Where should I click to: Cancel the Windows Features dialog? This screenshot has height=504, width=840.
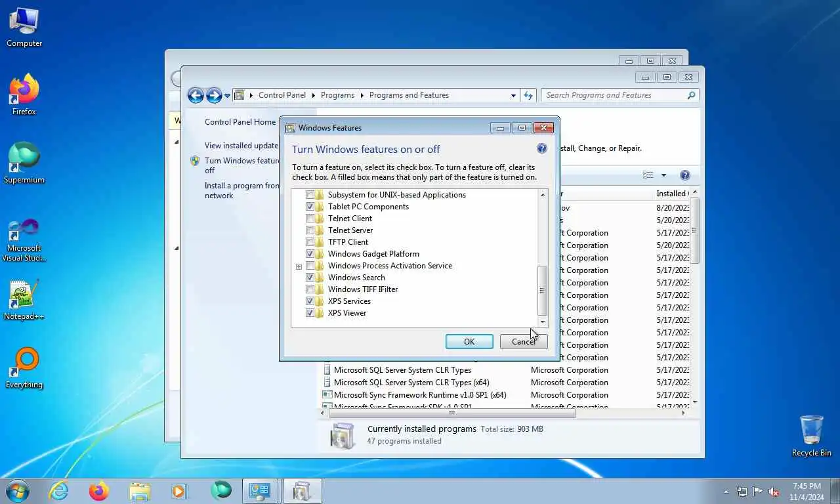point(524,342)
